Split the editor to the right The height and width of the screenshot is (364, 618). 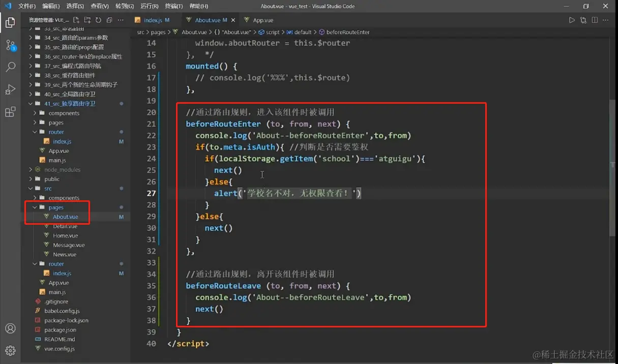pyautogui.click(x=594, y=20)
